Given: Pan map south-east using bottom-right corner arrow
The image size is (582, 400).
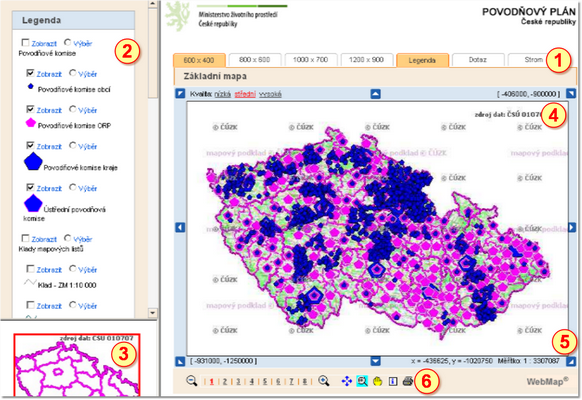Looking at the screenshot, I should coord(571,361).
